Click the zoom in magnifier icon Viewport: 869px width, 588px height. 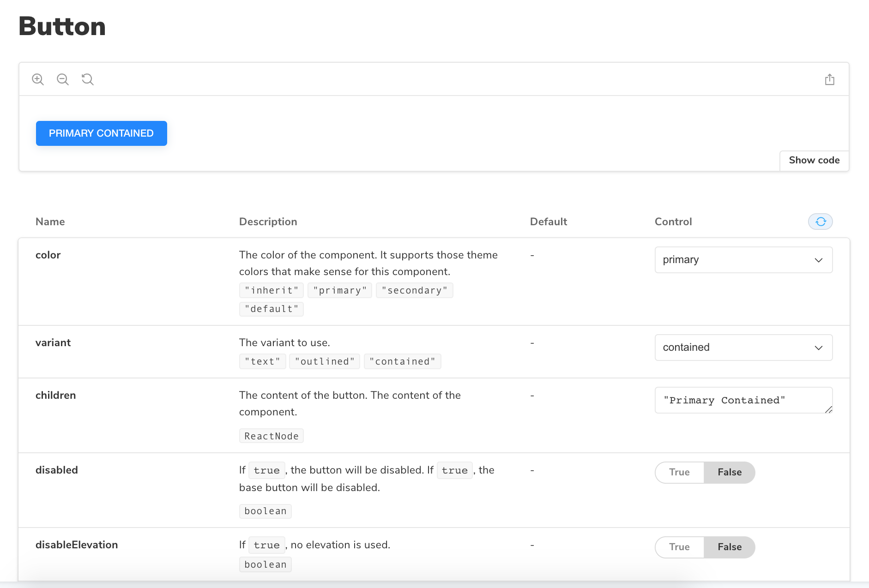38,79
